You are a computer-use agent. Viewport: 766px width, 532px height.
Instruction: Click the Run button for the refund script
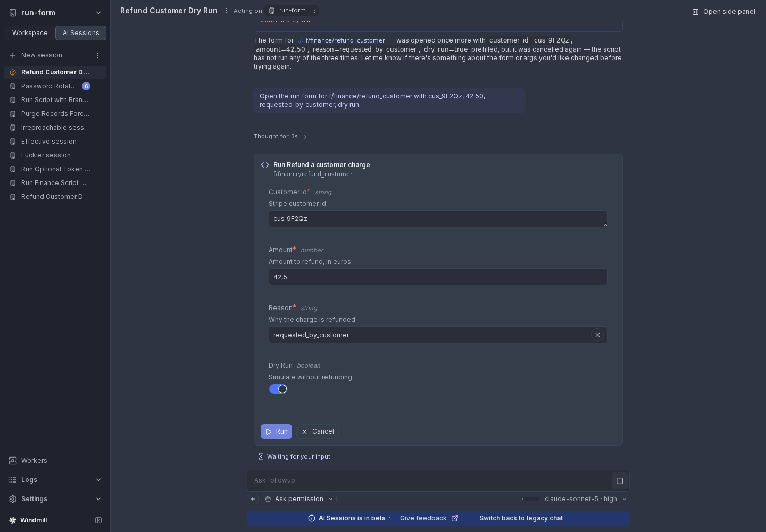point(276,431)
